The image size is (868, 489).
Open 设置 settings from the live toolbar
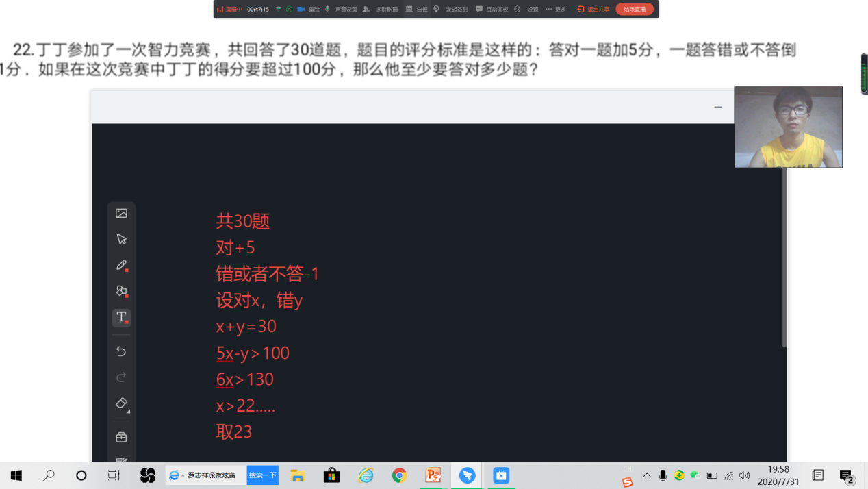(x=527, y=10)
